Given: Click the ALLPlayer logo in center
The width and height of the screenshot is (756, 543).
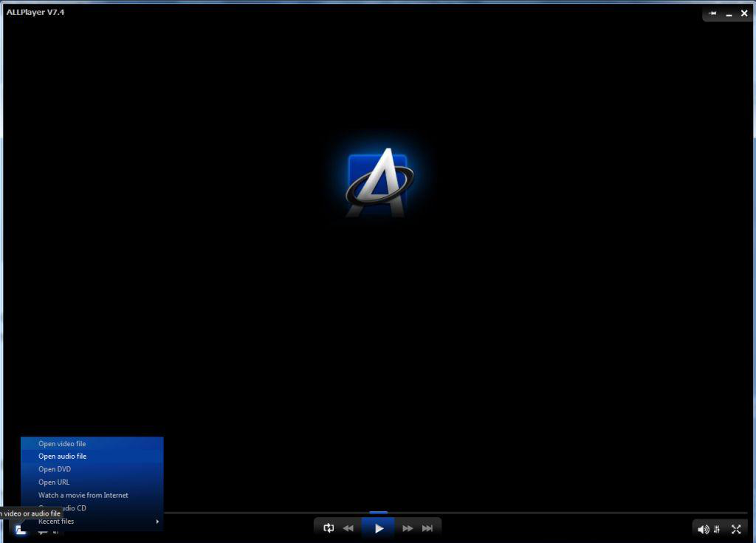Looking at the screenshot, I should 379,182.
